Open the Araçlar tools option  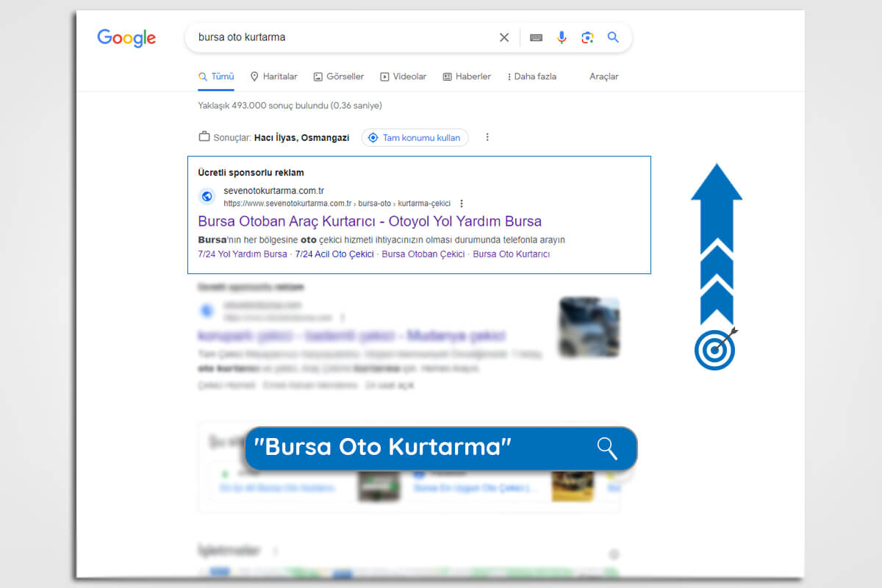pos(604,76)
